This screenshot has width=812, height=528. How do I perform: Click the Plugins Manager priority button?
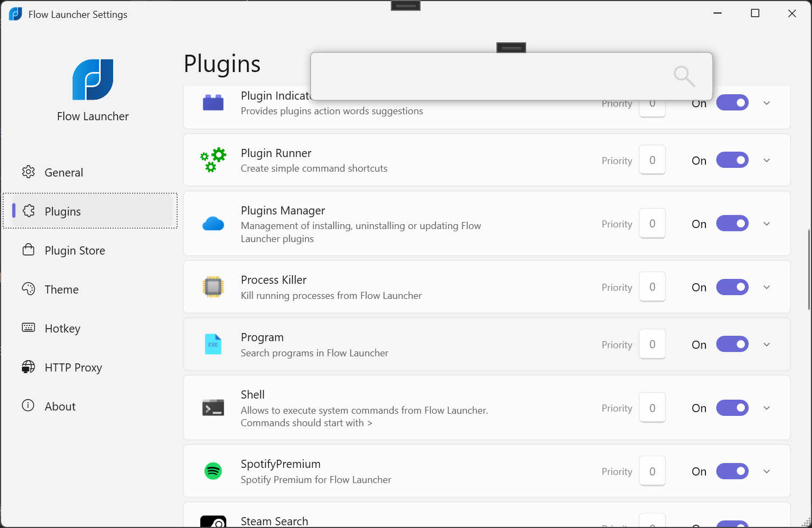click(x=652, y=223)
